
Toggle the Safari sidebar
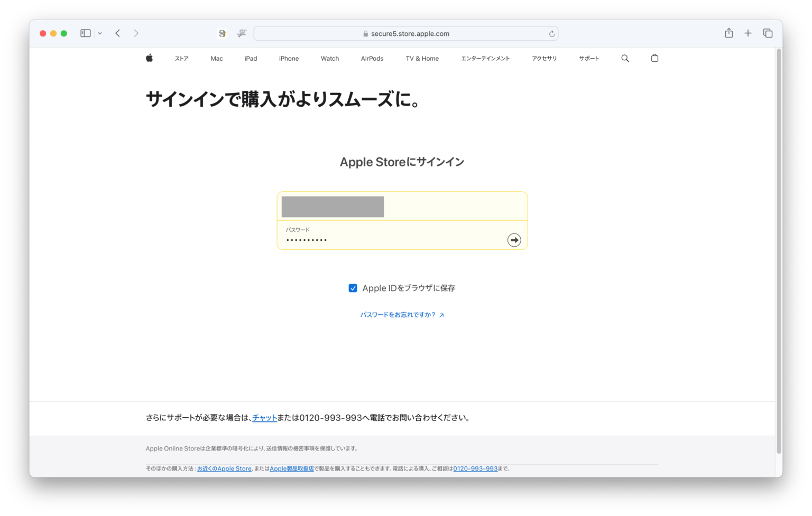pyautogui.click(x=85, y=33)
